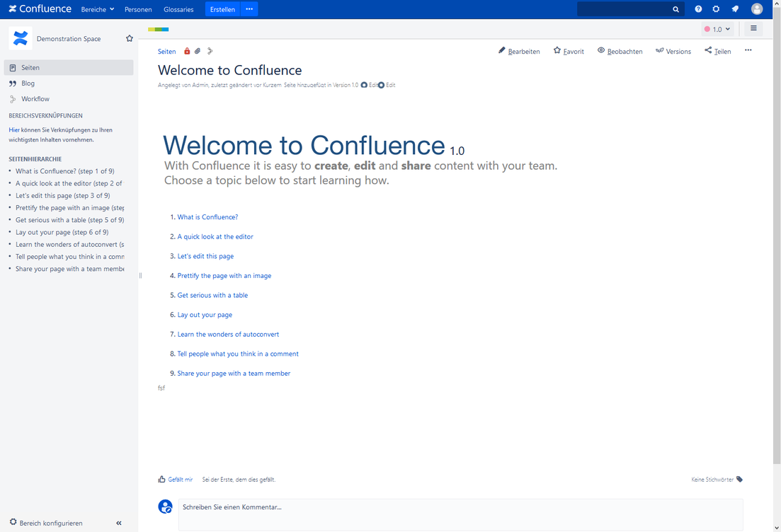Screen dimensions: 781x532
Task: Open the help question-mark icon
Action: tap(698, 9)
